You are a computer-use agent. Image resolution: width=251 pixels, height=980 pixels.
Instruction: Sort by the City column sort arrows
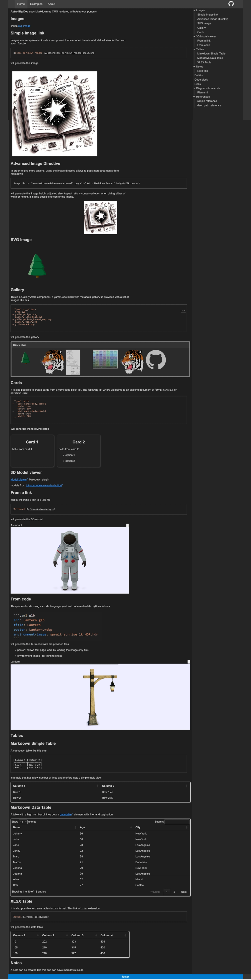(x=187, y=827)
